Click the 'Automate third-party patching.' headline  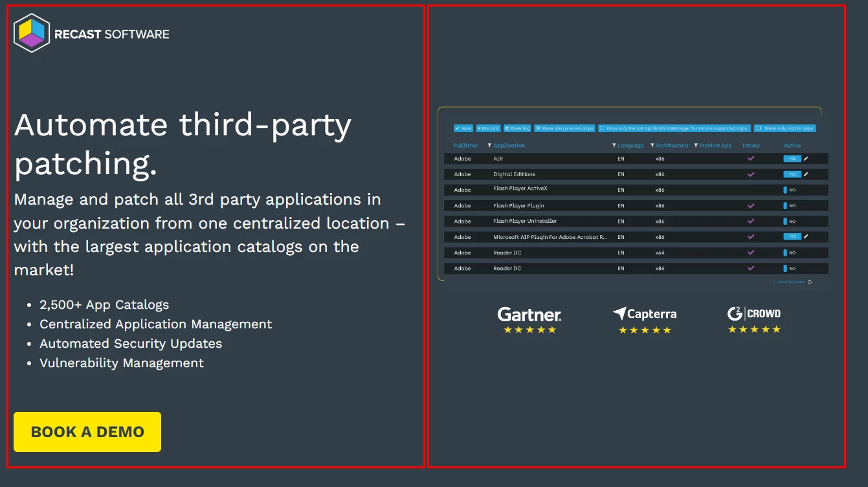[183, 144]
